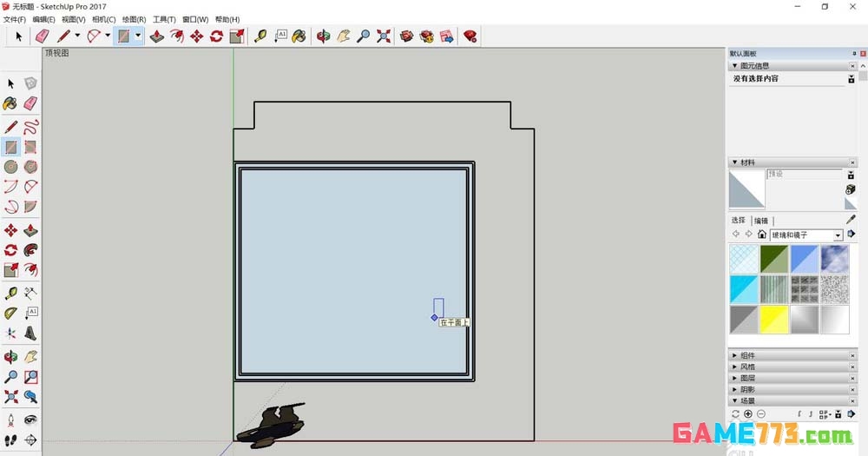868x456 pixels.
Task: Open the pencil tool dropdown arrow
Action: [77, 36]
